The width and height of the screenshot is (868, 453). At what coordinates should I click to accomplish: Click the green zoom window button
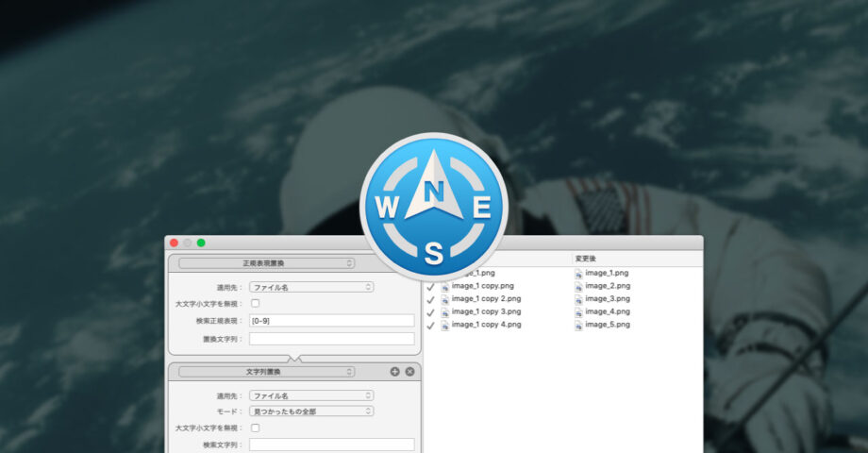(201, 243)
